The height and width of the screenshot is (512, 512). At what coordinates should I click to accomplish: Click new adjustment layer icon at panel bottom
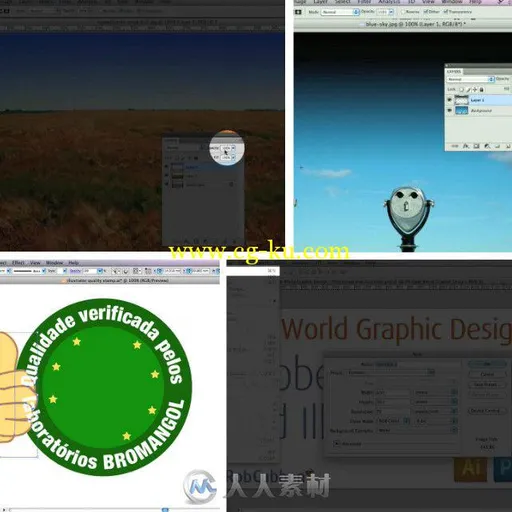click(487, 146)
